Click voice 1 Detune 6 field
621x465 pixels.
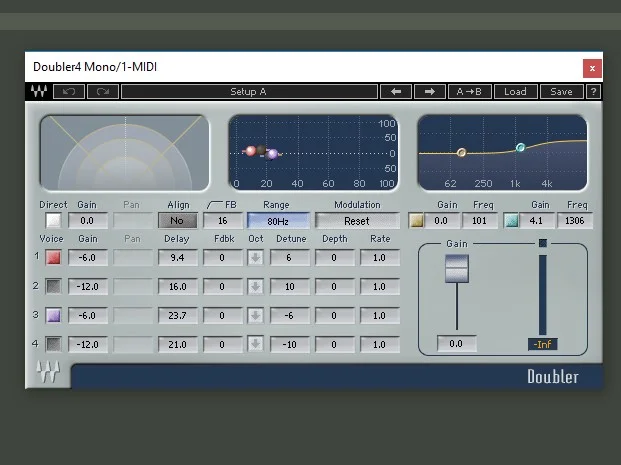pos(290,257)
